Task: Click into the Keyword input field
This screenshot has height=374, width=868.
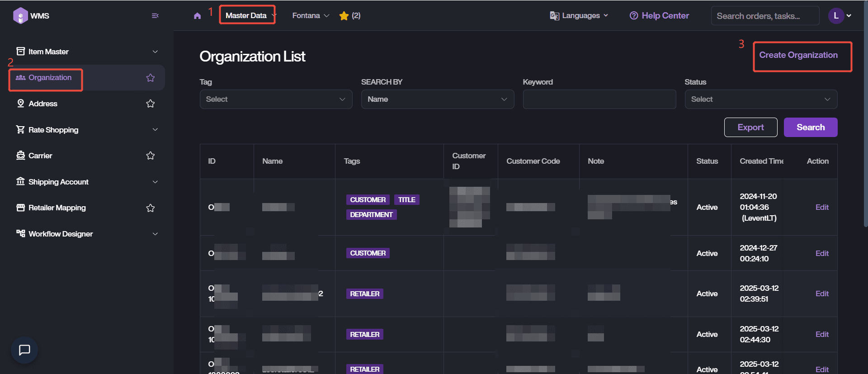Action: click(599, 99)
